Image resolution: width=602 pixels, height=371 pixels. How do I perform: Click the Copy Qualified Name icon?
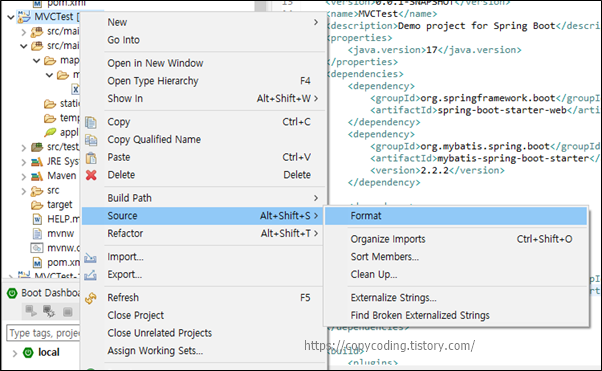pos(91,140)
